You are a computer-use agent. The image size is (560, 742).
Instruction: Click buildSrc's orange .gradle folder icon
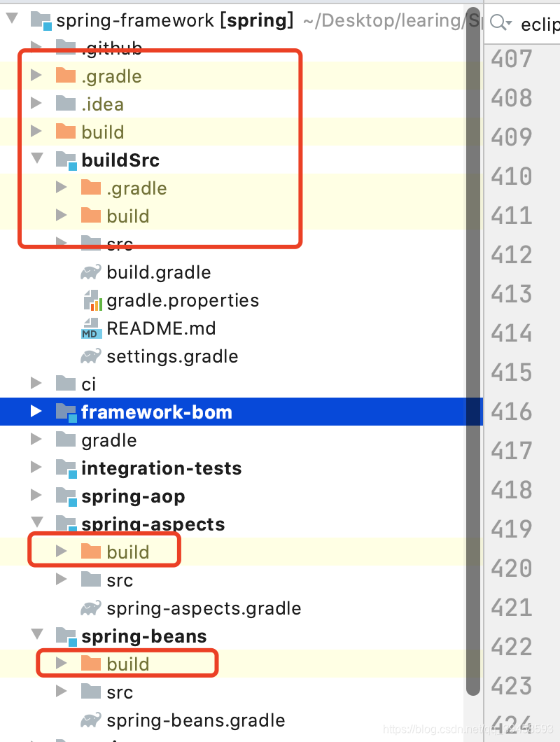[x=91, y=188]
